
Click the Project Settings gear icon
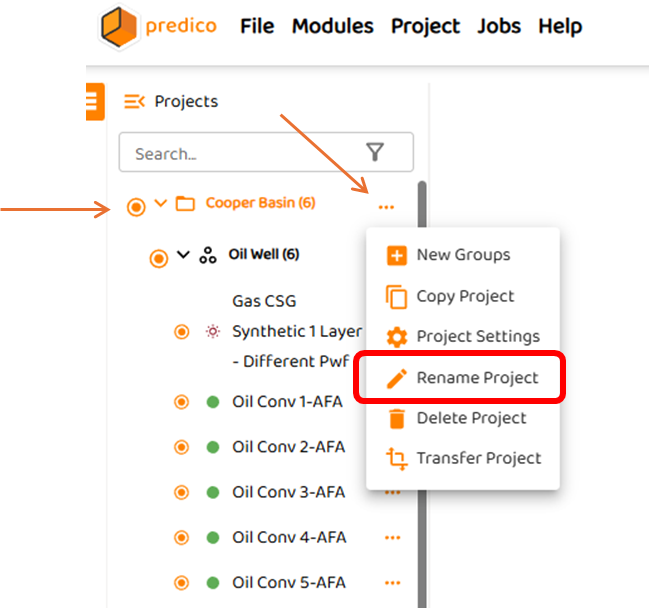click(397, 337)
